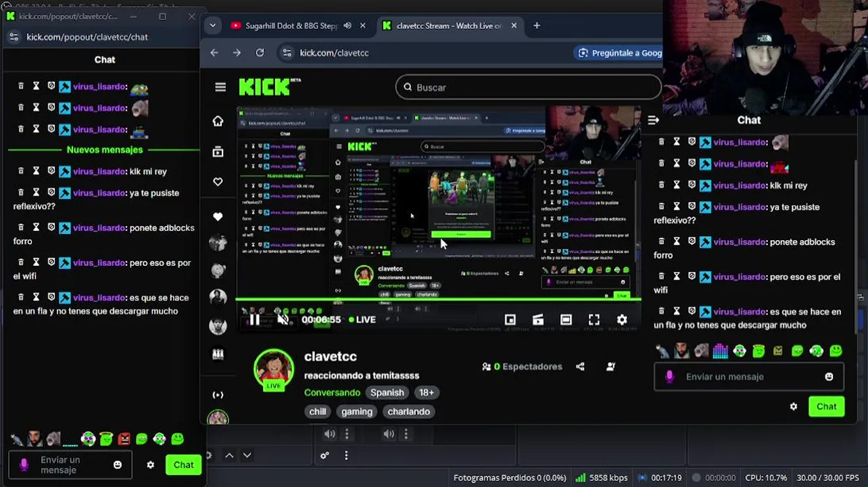The width and height of the screenshot is (868, 487).
Task: Go to Kick home via sidebar house icon
Action: click(x=218, y=121)
